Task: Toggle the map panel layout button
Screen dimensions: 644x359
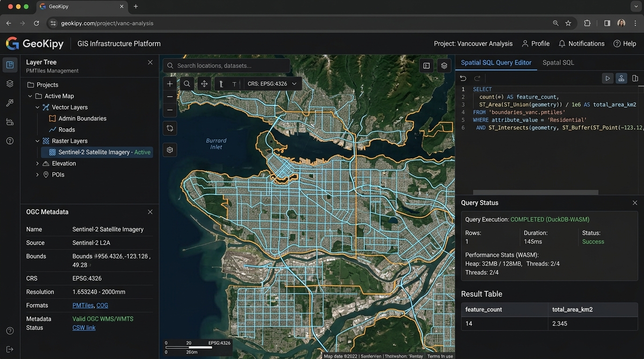Action: tap(426, 66)
